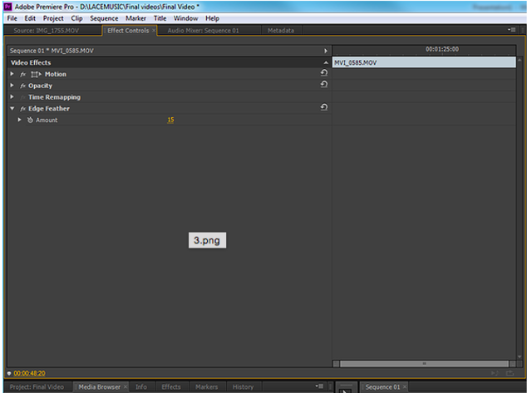Toggle the fx switch for Edge Feather
Image resolution: width=532 pixels, height=393 pixels.
[x=22, y=109]
